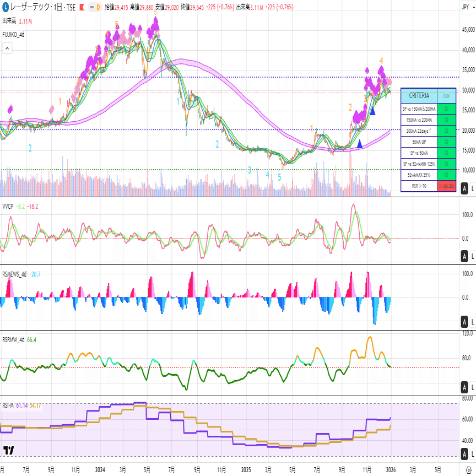476x476 pixels.
Task: Toggle log scale L in the RSI-M pane
Action: 472,454
